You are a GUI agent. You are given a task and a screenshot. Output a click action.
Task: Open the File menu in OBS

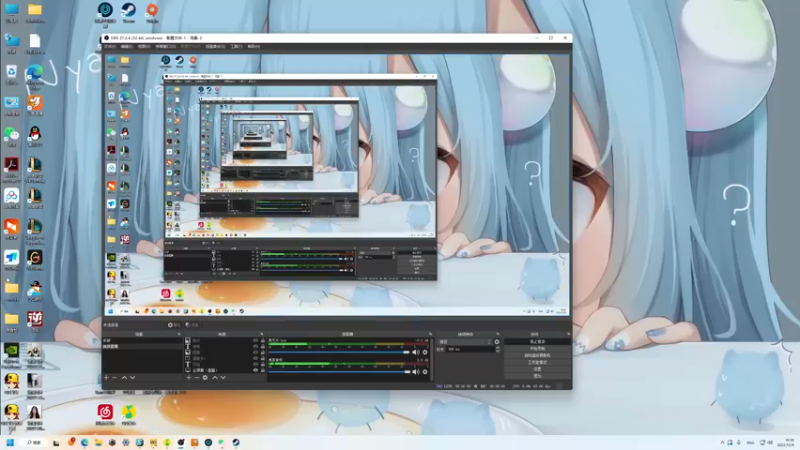pyautogui.click(x=110, y=46)
